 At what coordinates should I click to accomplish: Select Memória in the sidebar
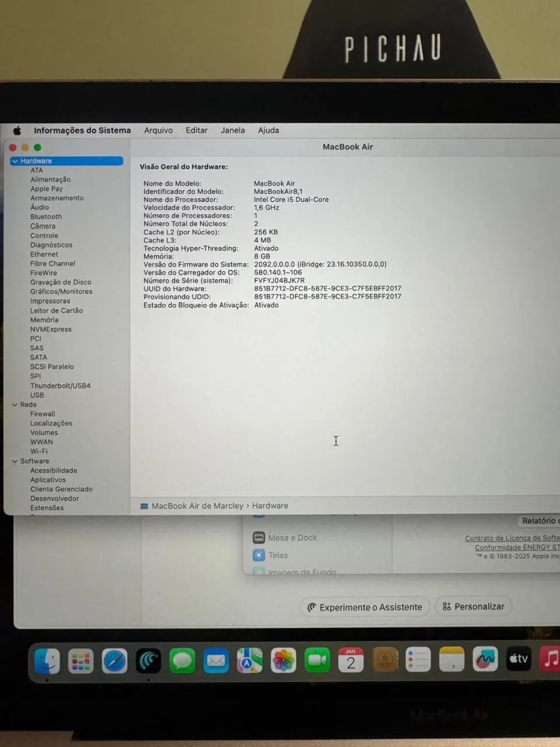[x=44, y=320]
